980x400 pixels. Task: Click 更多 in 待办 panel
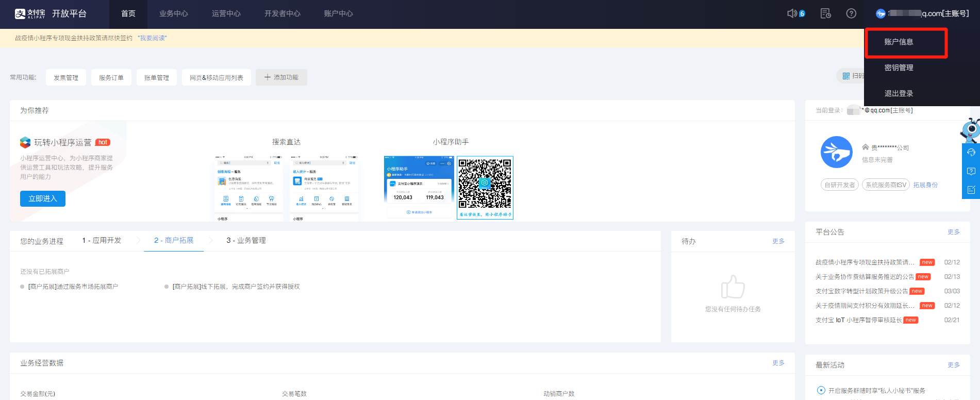[778, 241]
